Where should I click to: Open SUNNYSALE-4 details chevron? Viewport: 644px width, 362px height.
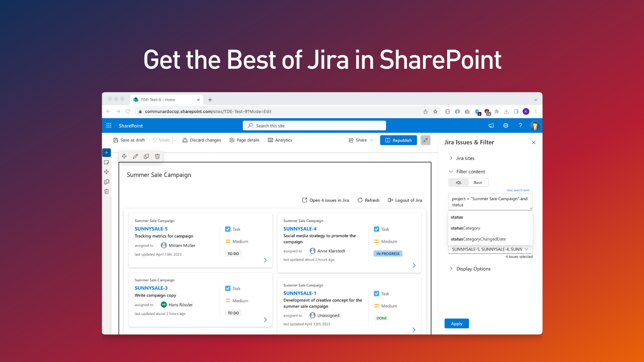point(414,265)
